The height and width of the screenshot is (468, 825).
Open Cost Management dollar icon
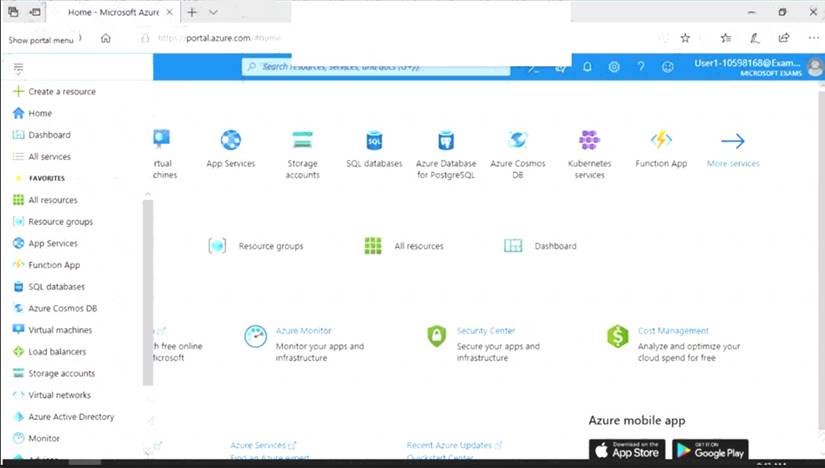(x=618, y=336)
